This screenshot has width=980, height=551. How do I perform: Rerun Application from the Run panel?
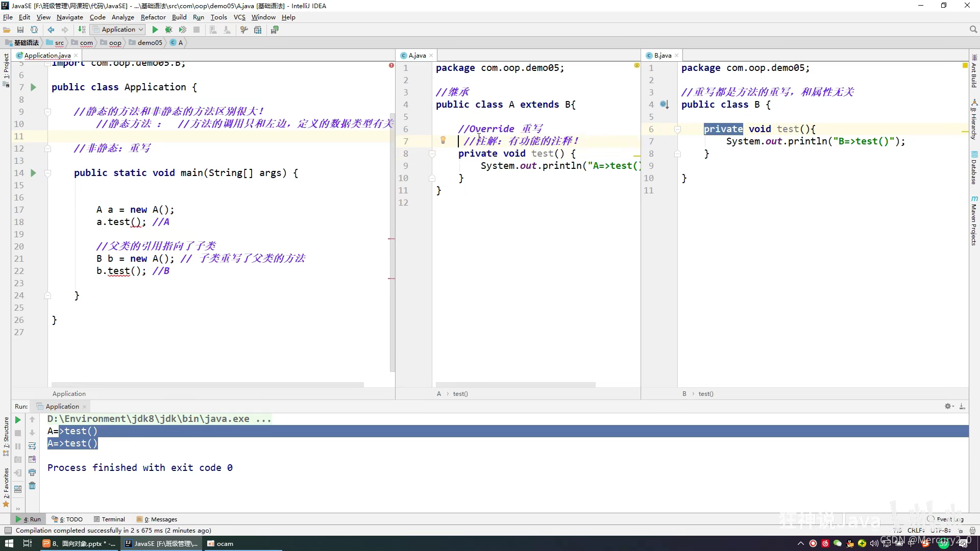(x=18, y=419)
